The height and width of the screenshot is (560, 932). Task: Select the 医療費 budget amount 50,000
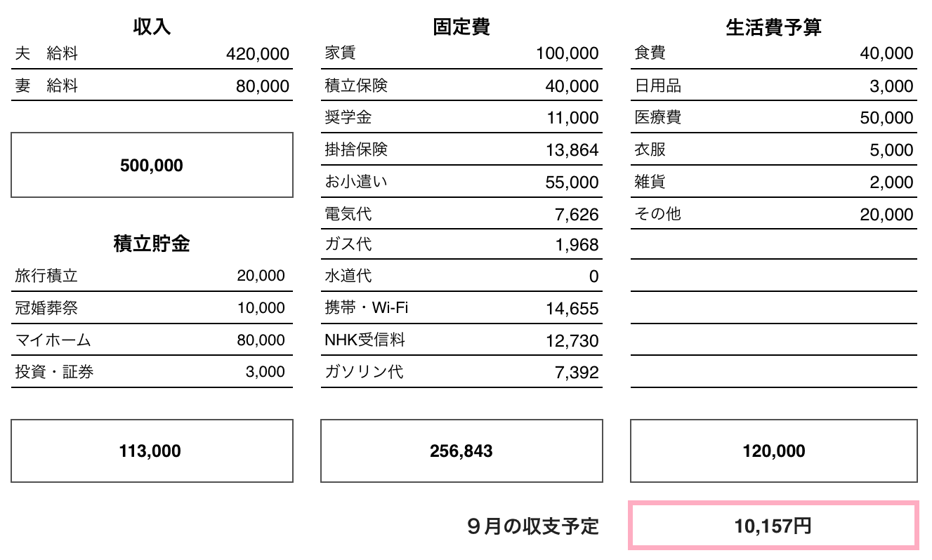(x=886, y=118)
